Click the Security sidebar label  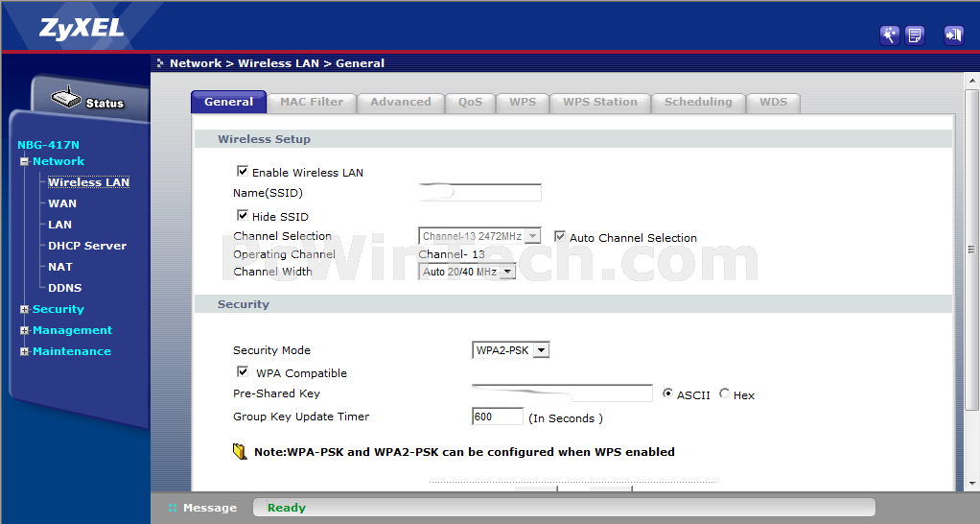click(x=58, y=309)
